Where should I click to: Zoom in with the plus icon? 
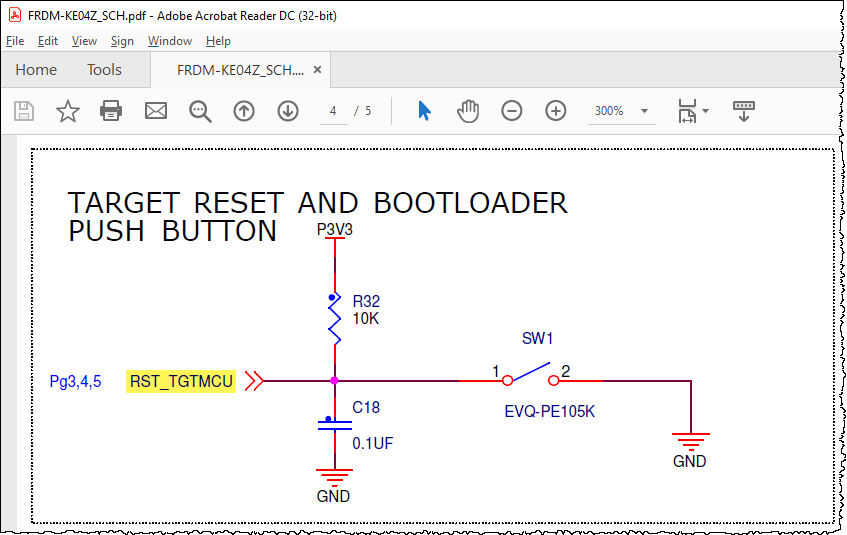click(555, 111)
